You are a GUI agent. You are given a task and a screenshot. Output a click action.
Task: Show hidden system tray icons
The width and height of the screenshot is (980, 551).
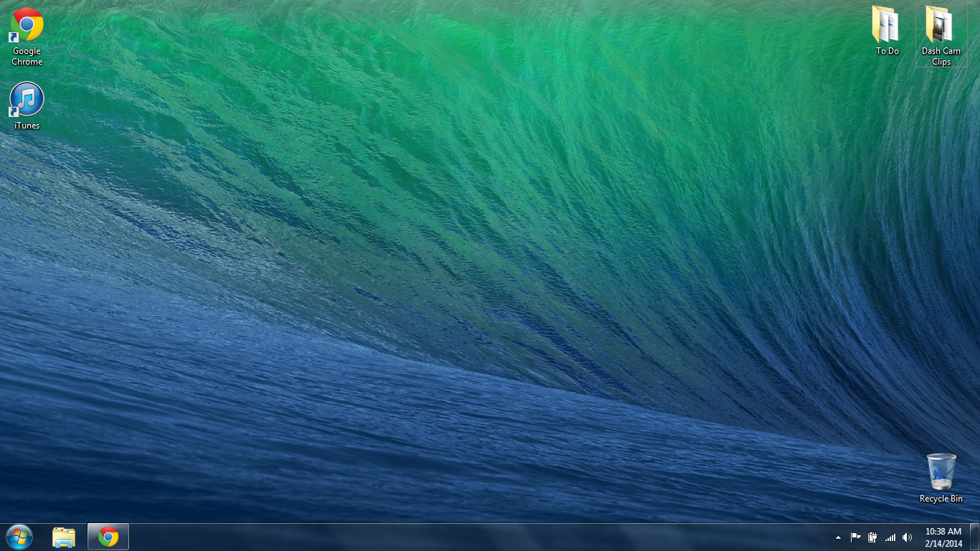(838, 537)
